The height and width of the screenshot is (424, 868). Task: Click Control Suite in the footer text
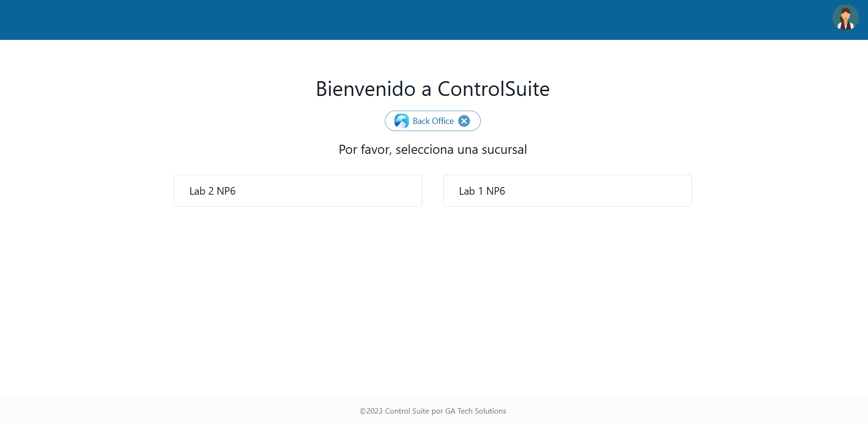coord(407,411)
